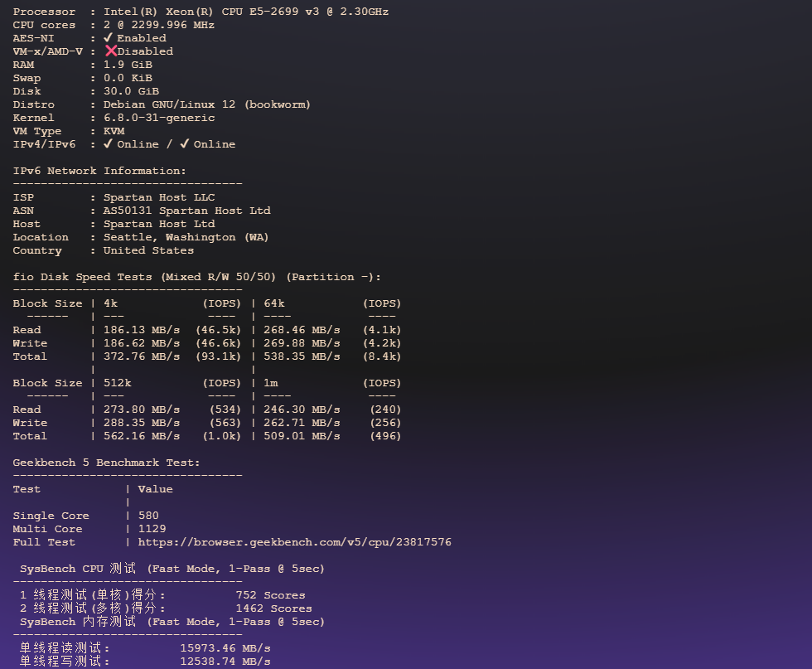Click the Intel Xeon E5-2699 v3 processor name
The image size is (812, 669).
click(x=245, y=12)
